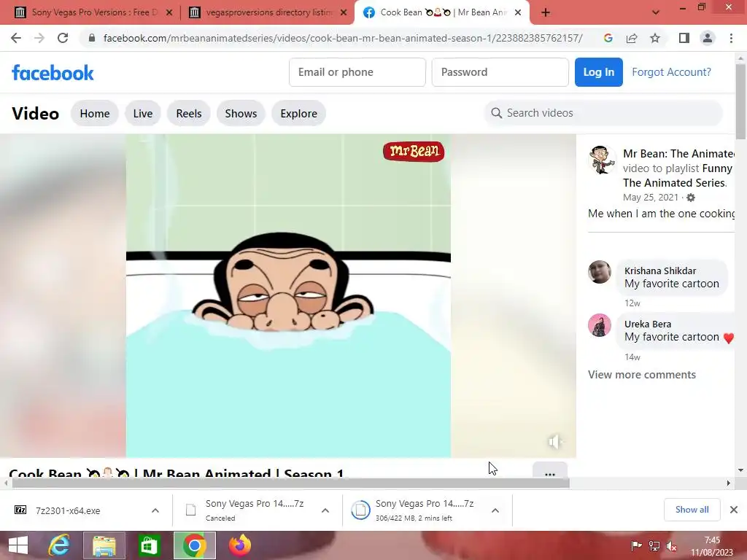This screenshot has width=747, height=560.
Task: Select the Shows video tab
Action: [241, 113]
